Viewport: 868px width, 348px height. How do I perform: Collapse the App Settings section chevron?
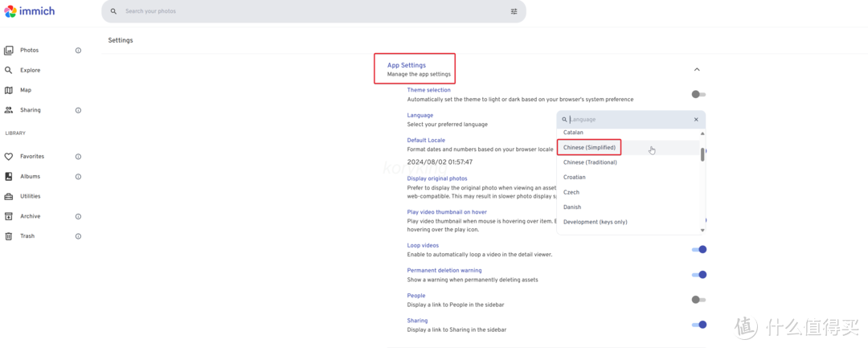point(697,69)
